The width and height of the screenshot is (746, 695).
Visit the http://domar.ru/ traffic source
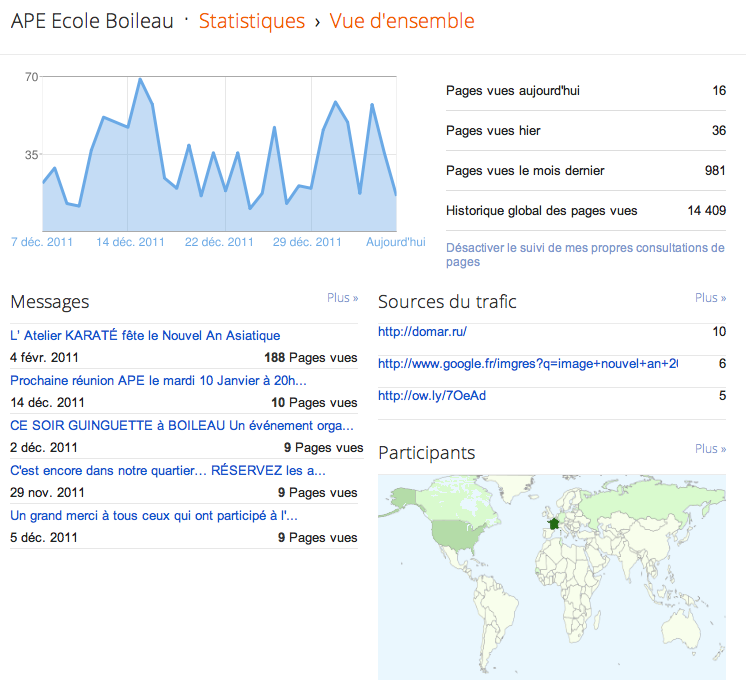[422, 332]
